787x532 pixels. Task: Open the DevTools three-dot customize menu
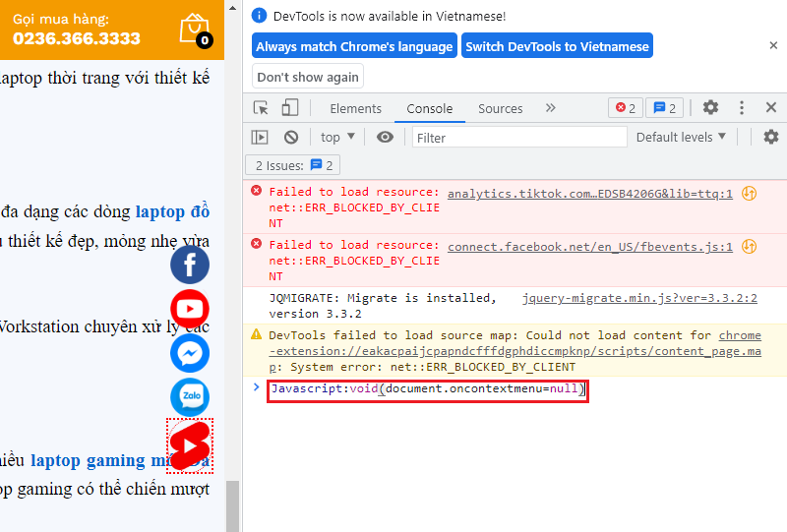(742, 107)
